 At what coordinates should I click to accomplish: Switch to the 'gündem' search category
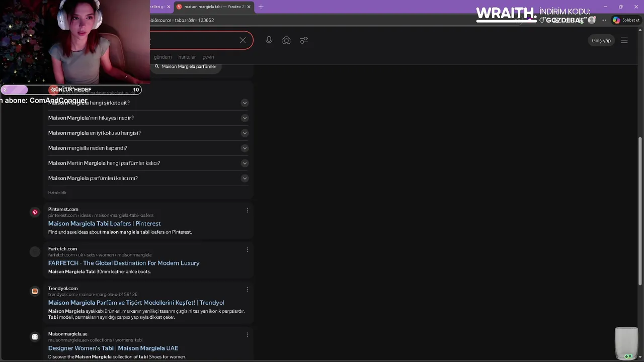[x=163, y=57]
